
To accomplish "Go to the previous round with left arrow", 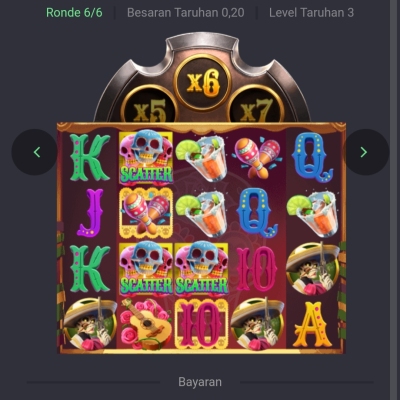I will [35, 152].
